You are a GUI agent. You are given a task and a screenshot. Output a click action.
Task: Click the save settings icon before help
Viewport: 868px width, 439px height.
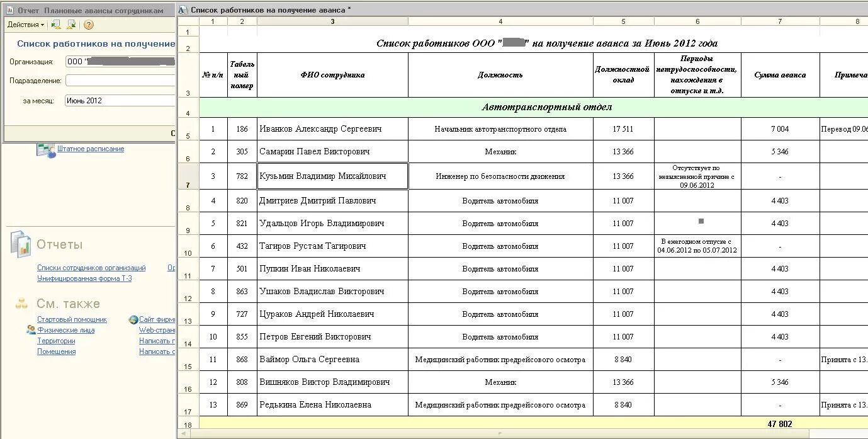click(71, 25)
